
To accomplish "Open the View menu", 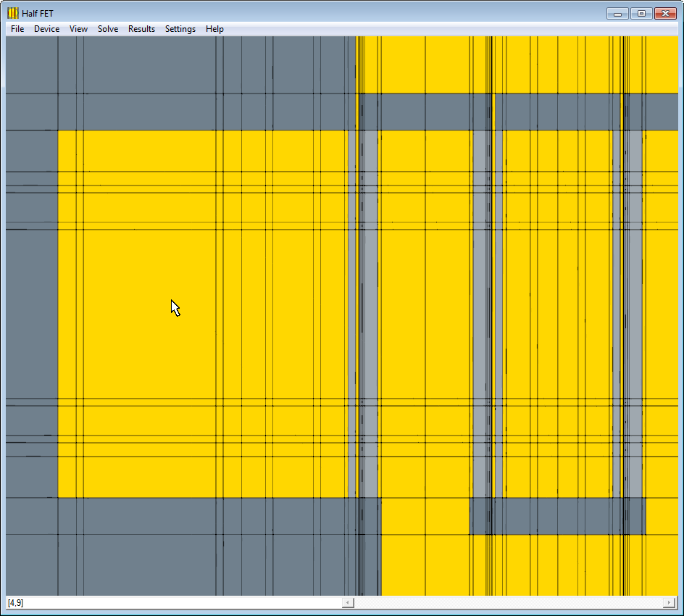I will click(x=78, y=29).
